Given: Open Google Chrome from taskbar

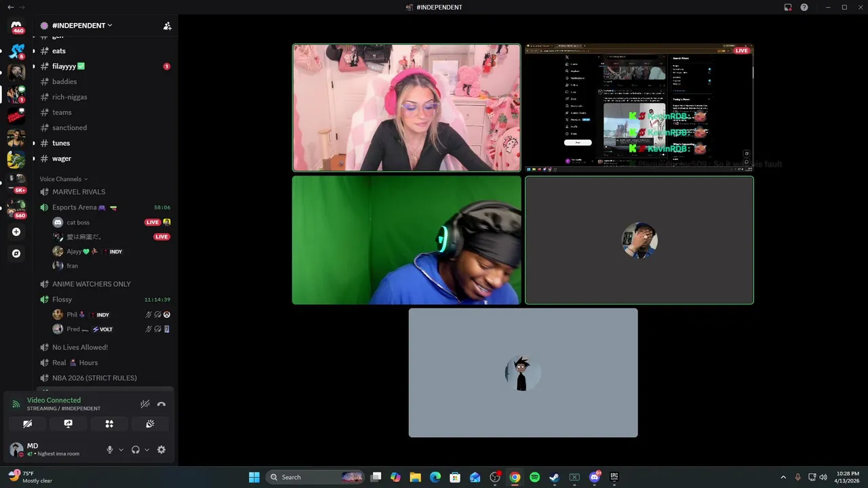Looking at the screenshot, I should (515, 477).
